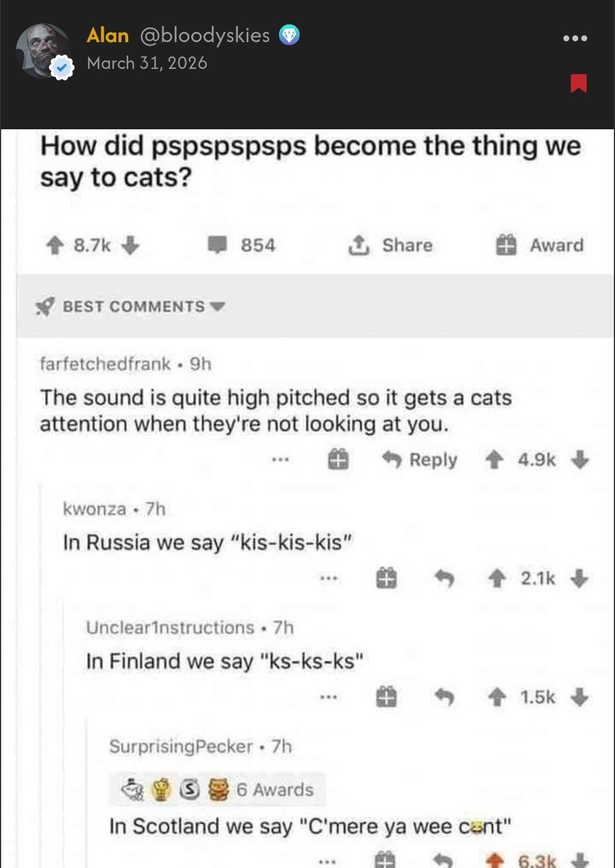Click the three-dot post options menu
Viewport: 615px width, 868px height.
pos(575,39)
